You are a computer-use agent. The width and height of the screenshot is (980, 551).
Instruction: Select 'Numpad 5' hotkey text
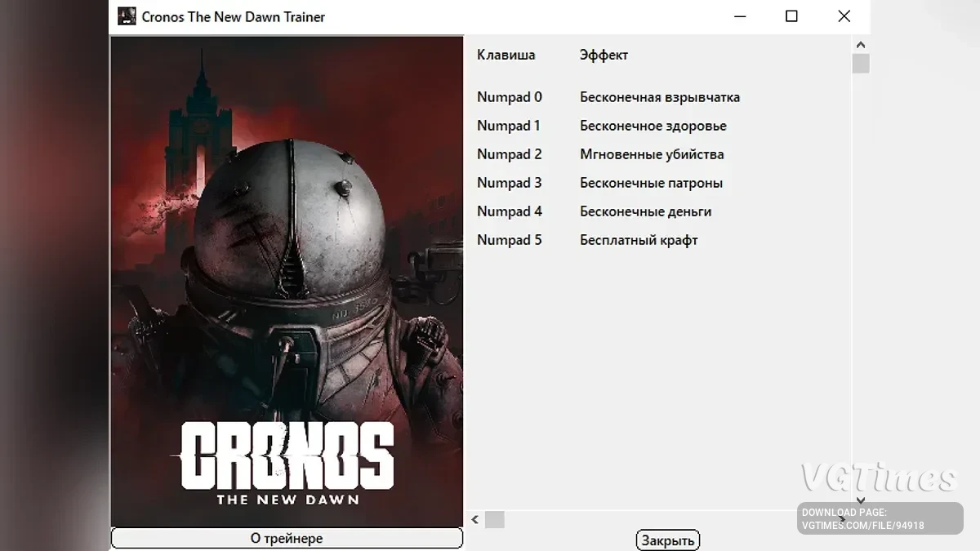(x=510, y=240)
